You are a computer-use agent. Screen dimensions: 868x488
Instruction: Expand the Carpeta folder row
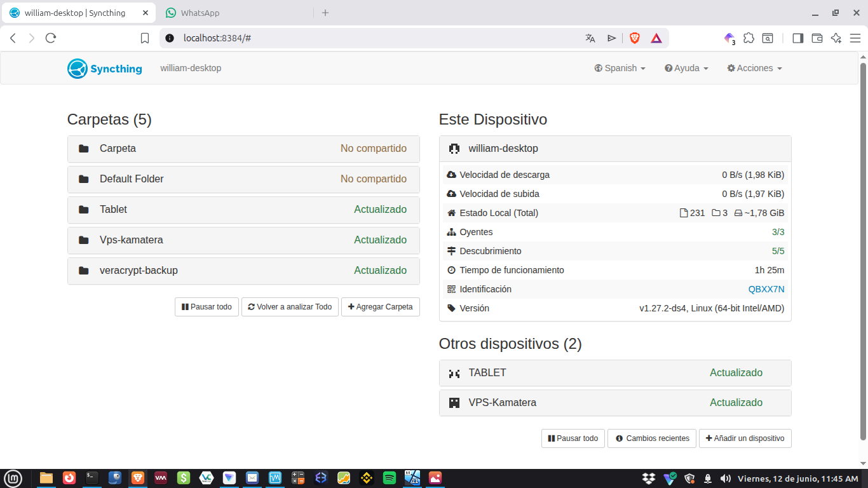click(243, 149)
